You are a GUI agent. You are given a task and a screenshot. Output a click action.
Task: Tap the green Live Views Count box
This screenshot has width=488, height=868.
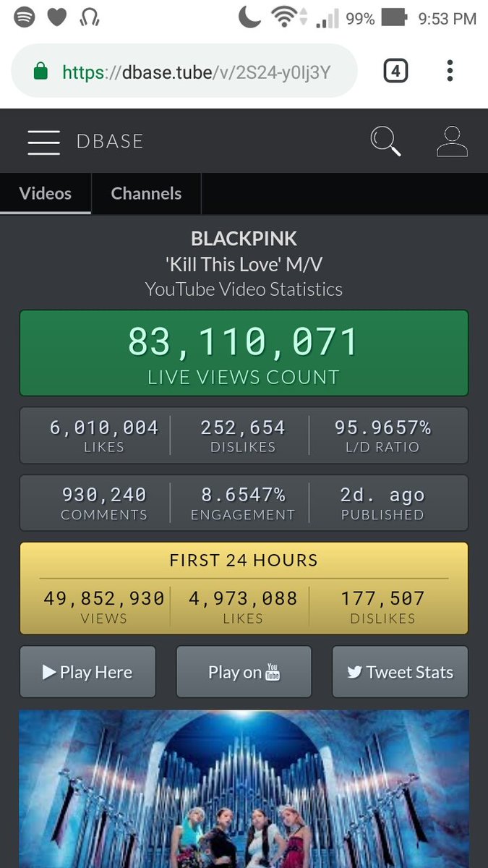coord(244,353)
